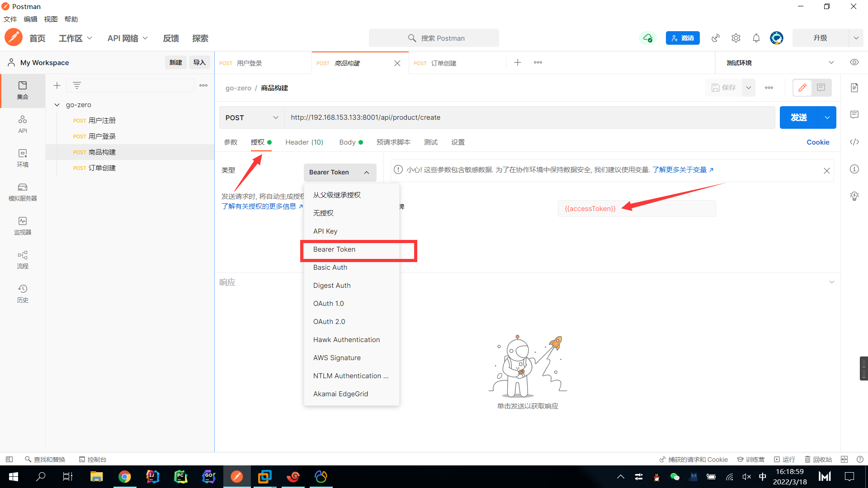Open the POST method dropdown
The height and width of the screenshot is (488, 868).
click(252, 117)
